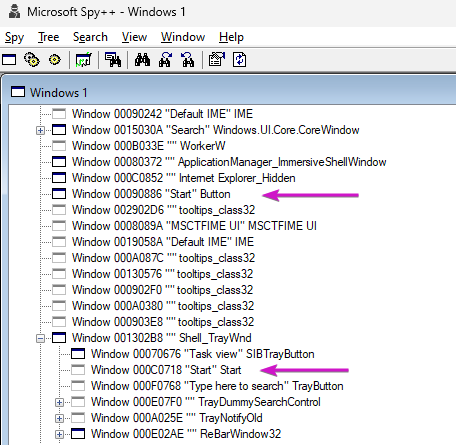Screen dimensions: 456x445
Task: Open the Properties toolbar icon
Action: click(x=217, y=60)
